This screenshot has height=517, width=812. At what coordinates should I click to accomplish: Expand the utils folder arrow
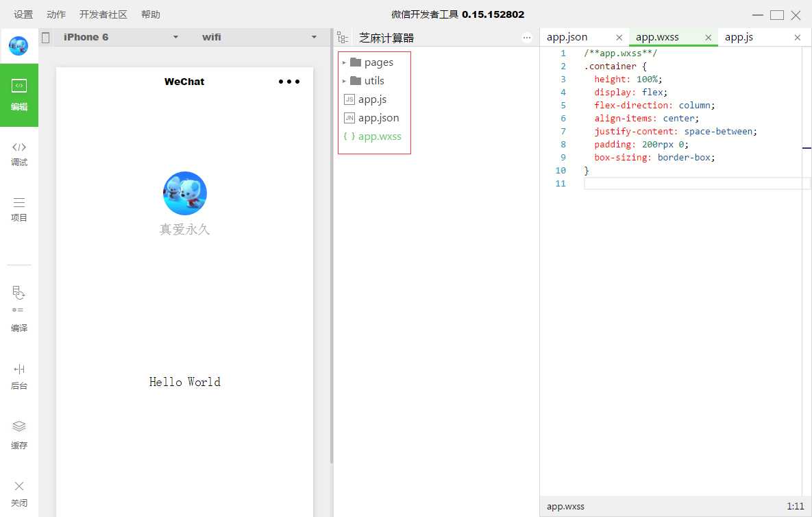(344, 82)
